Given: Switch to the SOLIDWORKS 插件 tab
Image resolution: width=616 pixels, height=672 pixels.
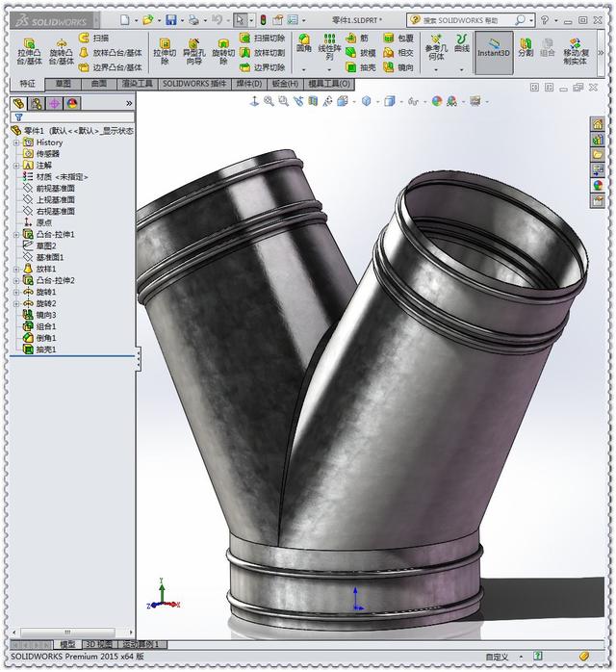Looking at the screenshot, I should tap(194, 84).
